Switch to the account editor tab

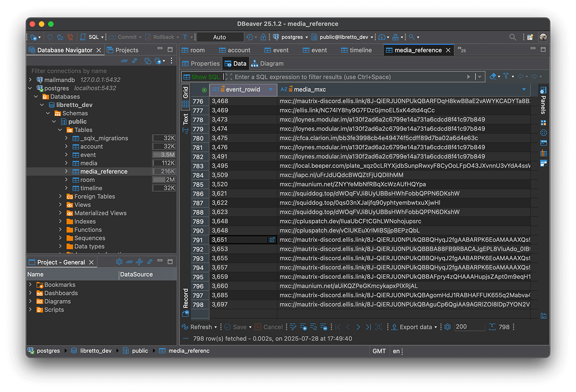point(235,50)
